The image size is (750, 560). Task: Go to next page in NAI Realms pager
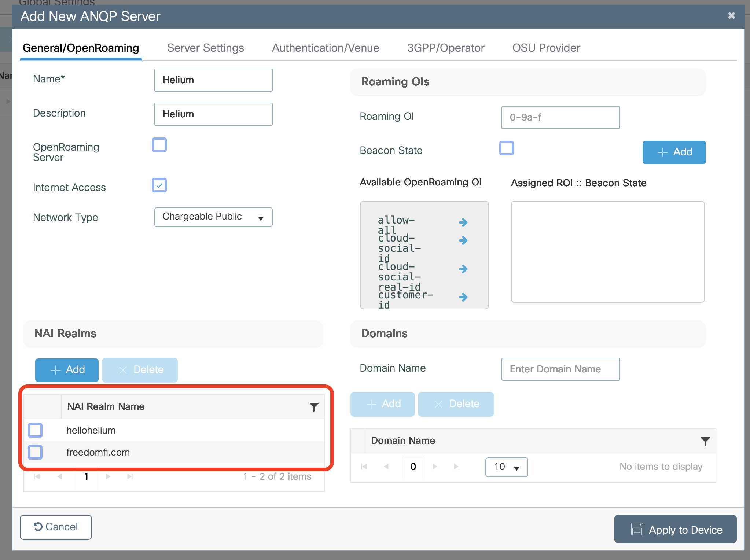pyautogui.click(x=108, y=476)
